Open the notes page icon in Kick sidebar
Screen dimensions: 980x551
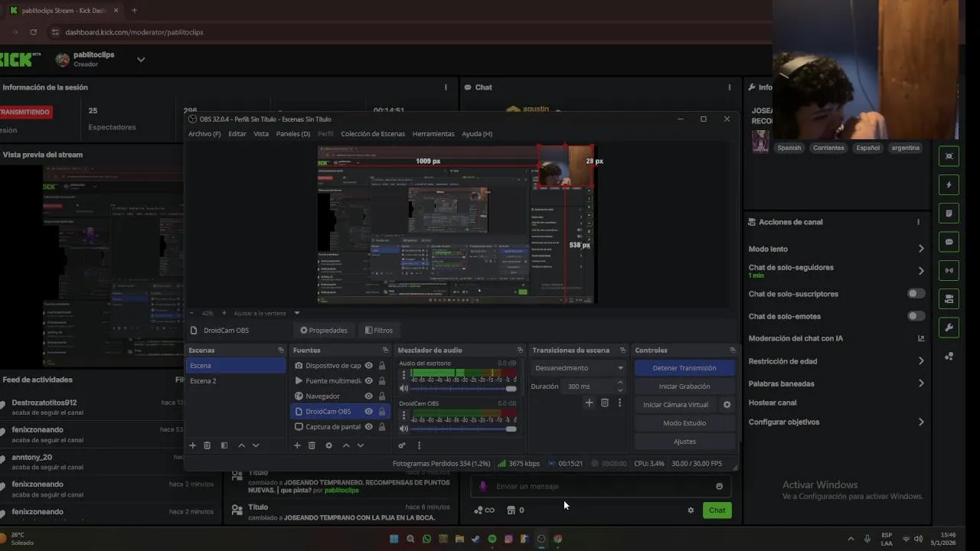949,214
